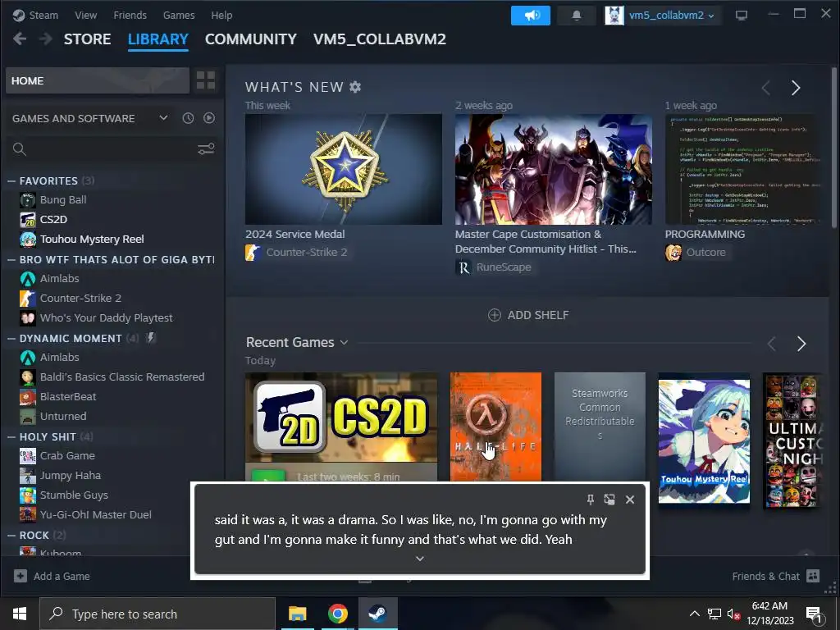Open the Windows Start menu
840x630 pixels.
[x=20, y=614]
